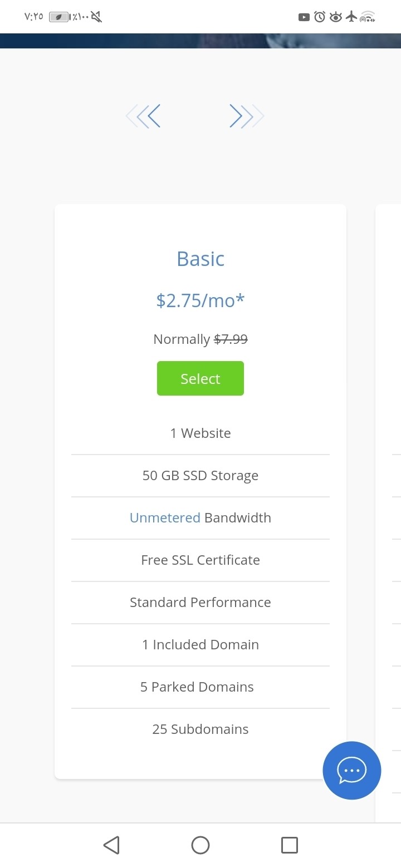
Task: Tap the previous plan left arrows
Action: click(x=144, y=116)
